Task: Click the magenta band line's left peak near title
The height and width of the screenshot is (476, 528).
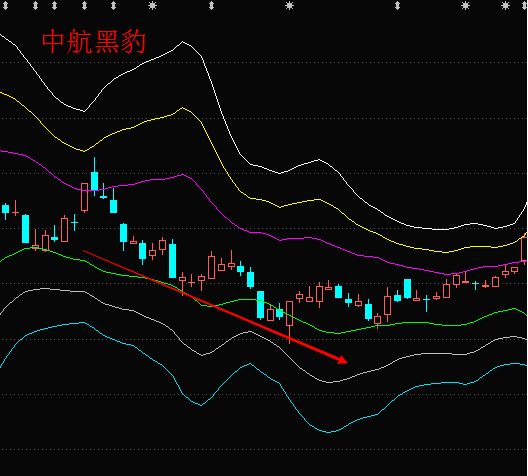Action: pos(182,174)
